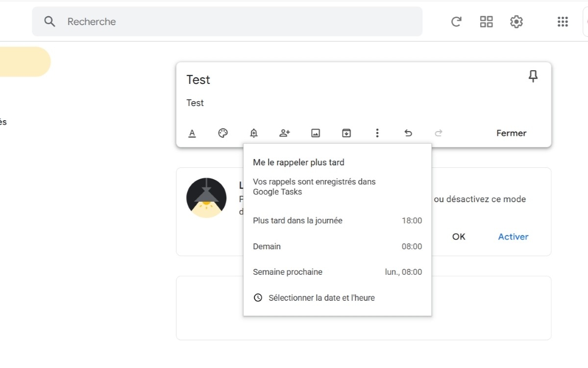
Task: Set the reminder to 'Demain' at 08:00
Action: point(337,246)
